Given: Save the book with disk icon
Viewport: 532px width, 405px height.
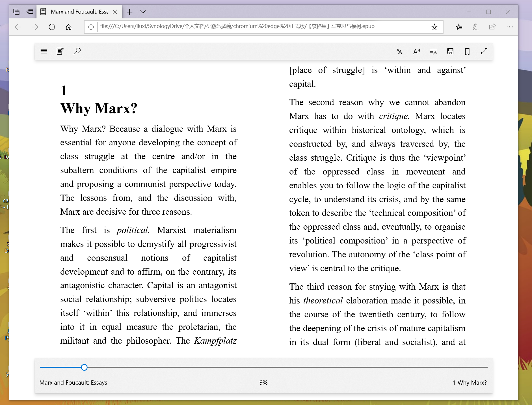Looking at the screenshot, I should point(450,51).
